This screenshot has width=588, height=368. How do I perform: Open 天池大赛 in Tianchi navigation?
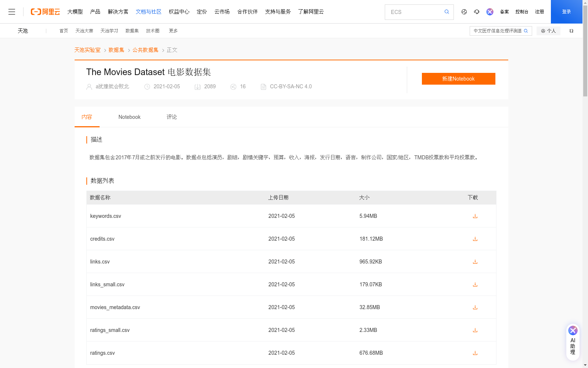pyautogui.click(x=84, y=31)
